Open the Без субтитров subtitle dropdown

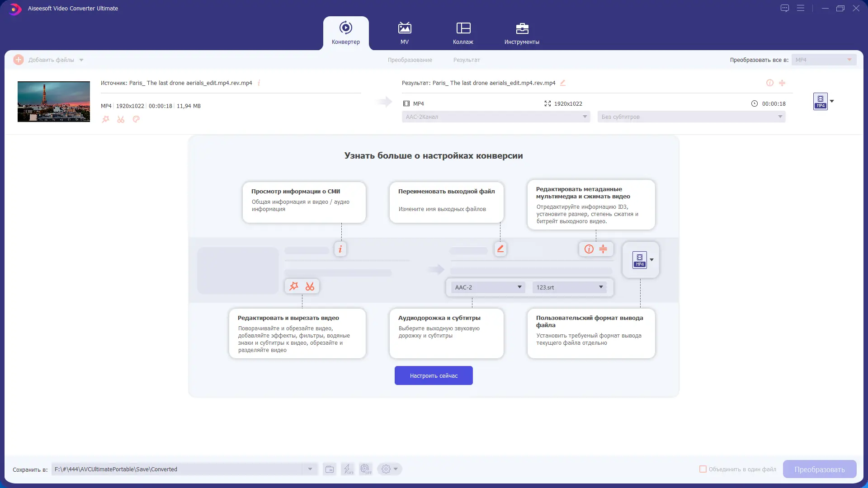(x=691, y=117)
